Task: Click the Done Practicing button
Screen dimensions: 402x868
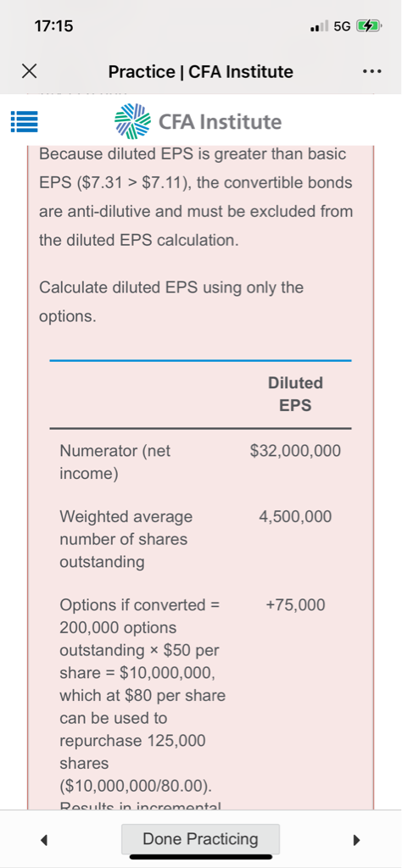Action: 200,838
